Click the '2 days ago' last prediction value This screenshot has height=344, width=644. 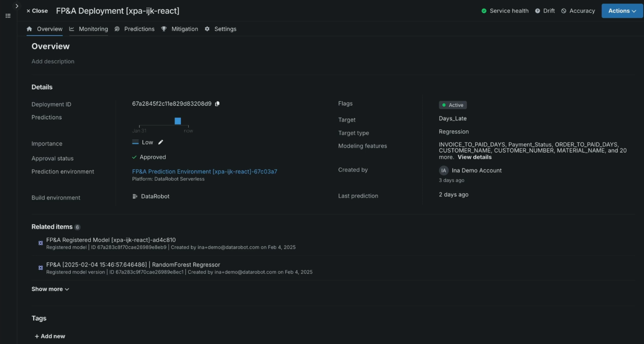[x=453, y=195]
